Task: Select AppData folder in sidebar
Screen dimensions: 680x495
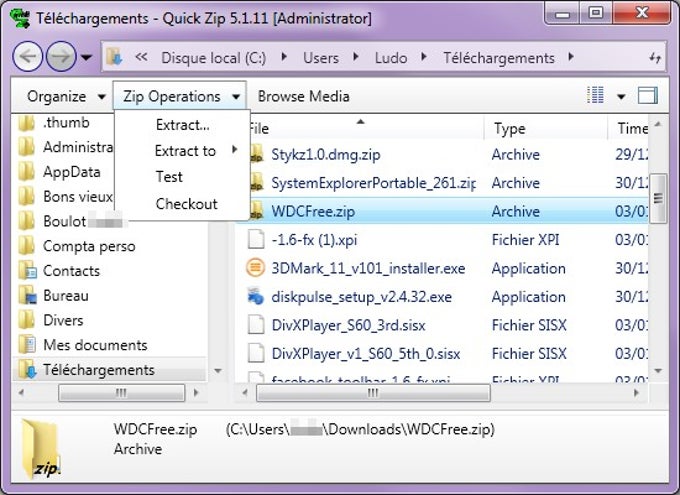Action: pos(72,172)
